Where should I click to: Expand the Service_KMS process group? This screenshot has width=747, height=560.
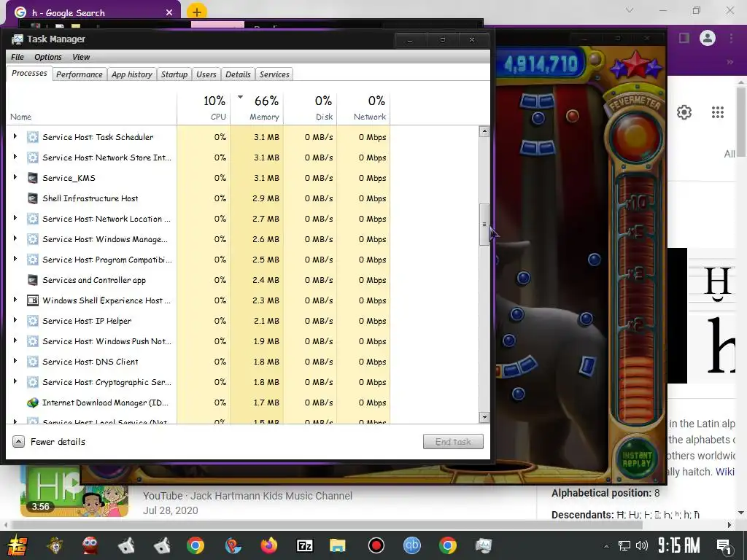pos(15,177)
